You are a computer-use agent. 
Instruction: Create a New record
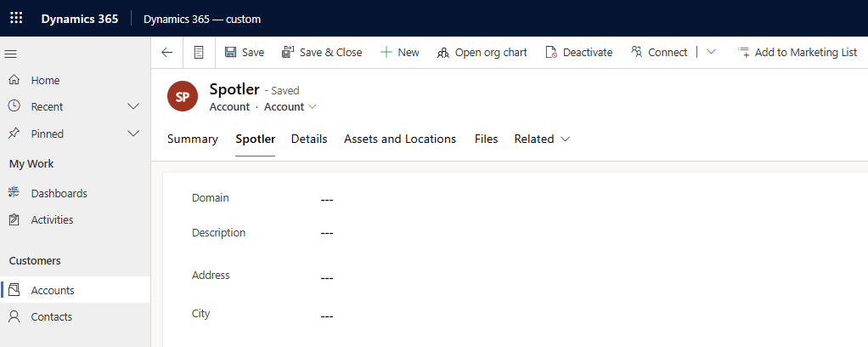pos(400,52)
